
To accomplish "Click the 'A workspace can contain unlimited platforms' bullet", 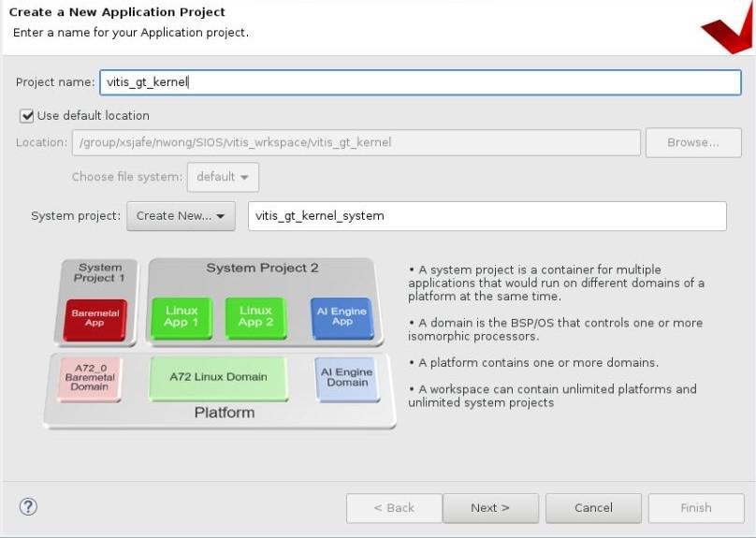I will click(x=553, y=396).
